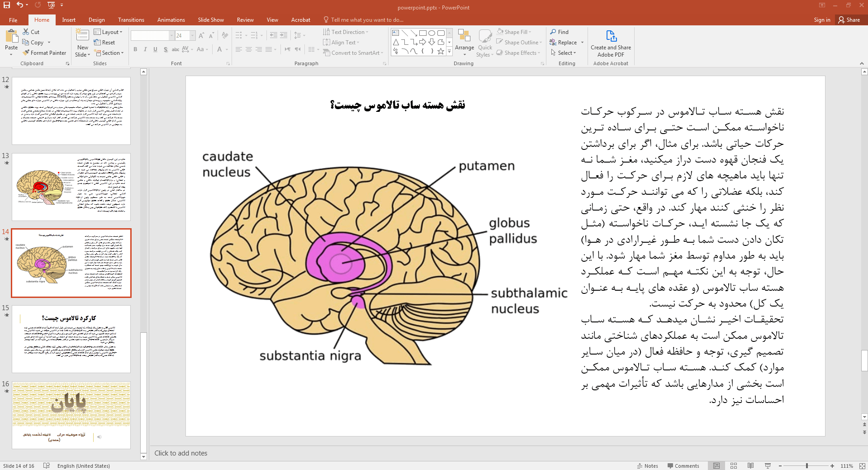The height and width of the screenshot is (470, 868).
Task: Fit slide to current window icon
Action: click(x=862, y=465)
